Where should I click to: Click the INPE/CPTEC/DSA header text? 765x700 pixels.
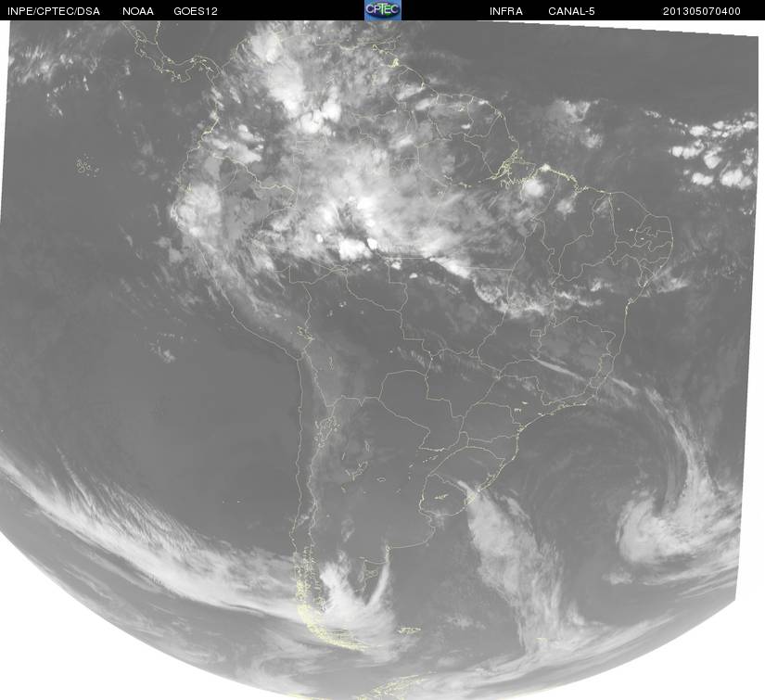(x=54, y=11)
